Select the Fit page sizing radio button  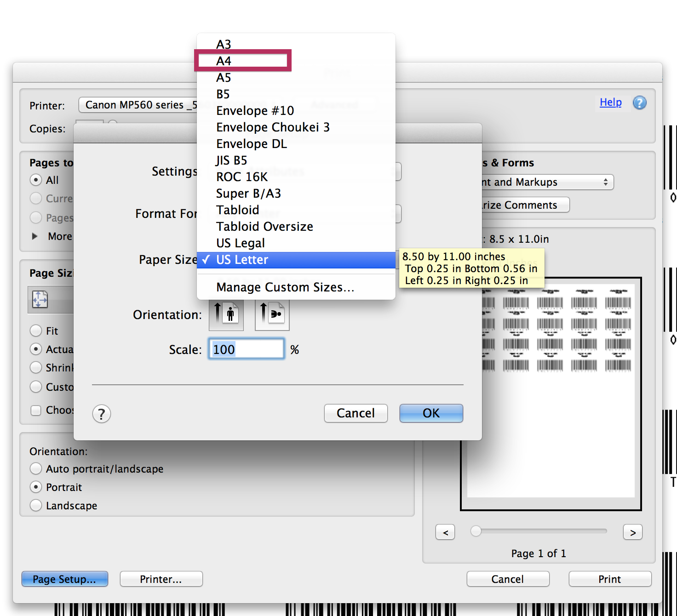[x=36, y=331]
